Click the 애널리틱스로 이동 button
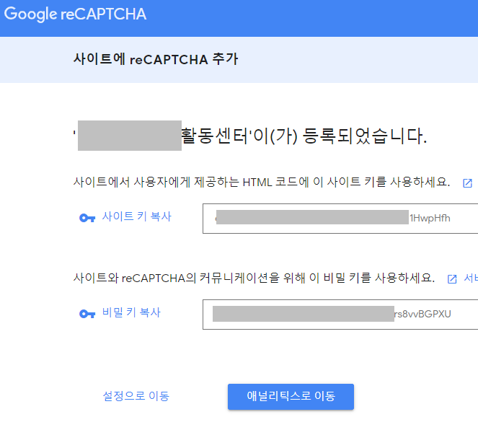Viewport: 478px width, 448px height. [x=291, y=397]
